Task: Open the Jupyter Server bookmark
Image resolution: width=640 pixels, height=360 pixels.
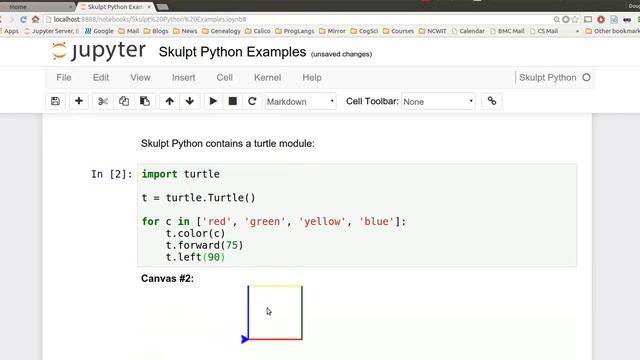Action: click(51, 31)
